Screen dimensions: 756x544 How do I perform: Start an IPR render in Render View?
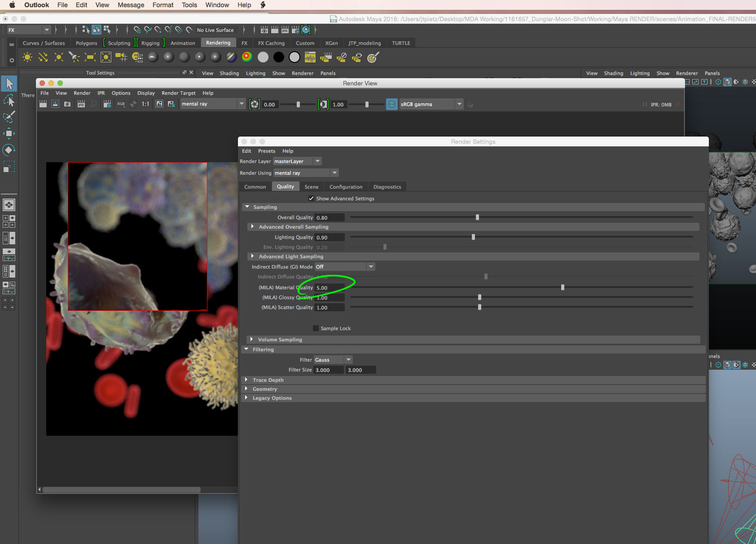tap(81, 104)
